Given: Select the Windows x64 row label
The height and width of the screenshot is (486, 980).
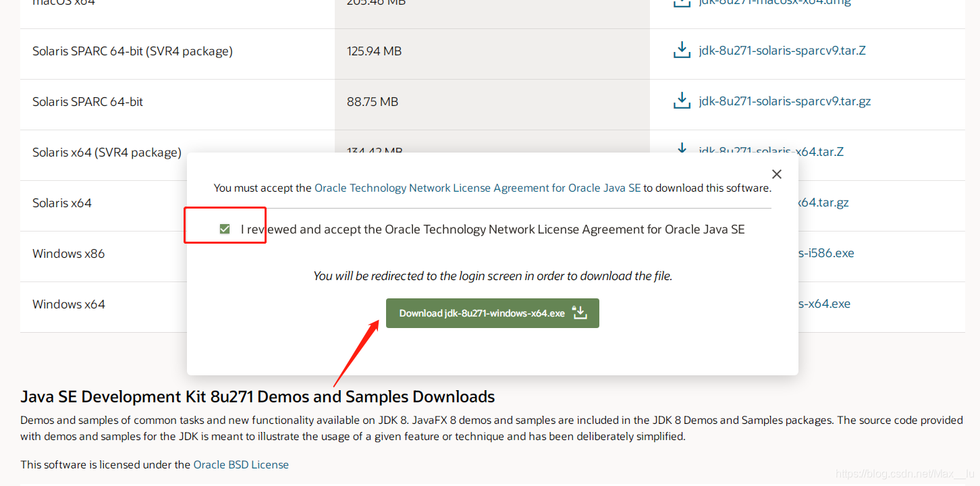Looking at the screenshot, I should point(69,304).
